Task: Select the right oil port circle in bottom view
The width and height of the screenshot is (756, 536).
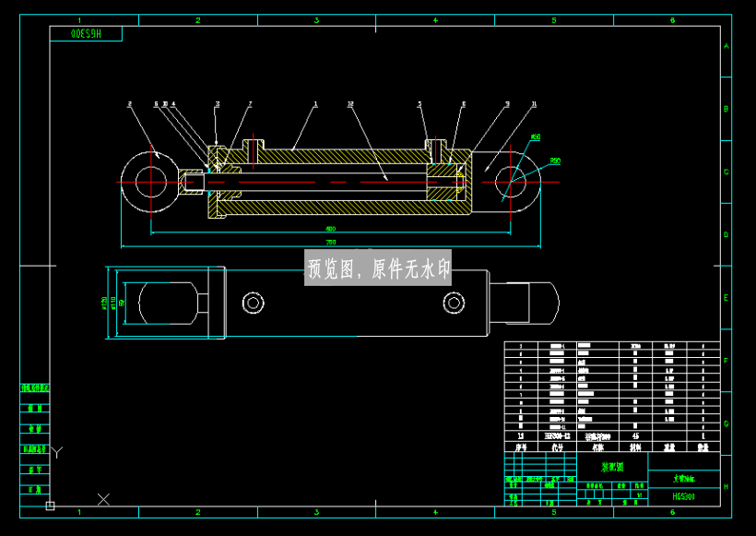Action: click(454, 303)
